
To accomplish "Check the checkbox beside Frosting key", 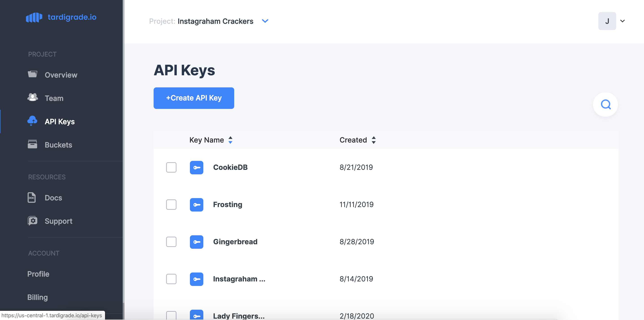I will coord(171,204).
